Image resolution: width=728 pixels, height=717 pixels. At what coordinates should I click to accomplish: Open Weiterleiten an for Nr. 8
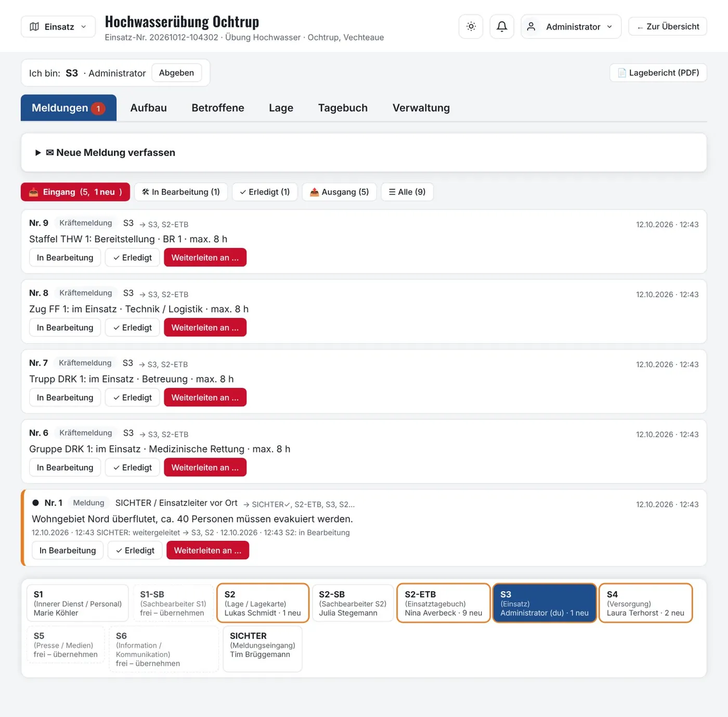coord(205,328)
